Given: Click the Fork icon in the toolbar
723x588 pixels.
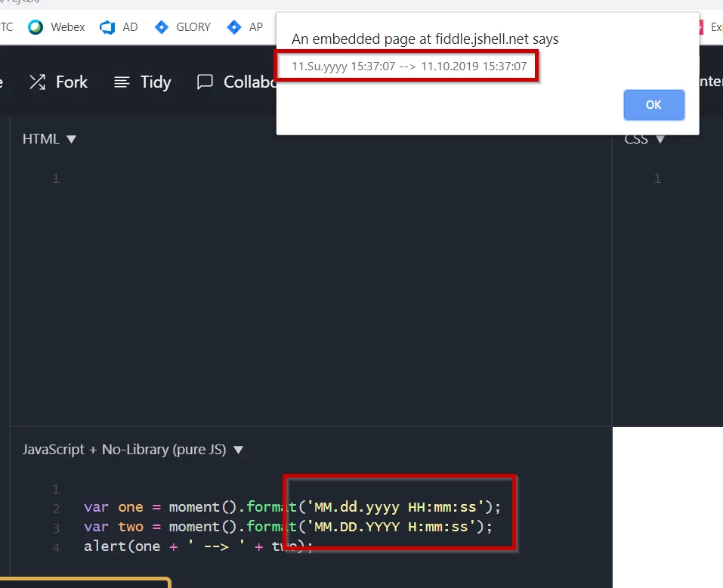Looking at the screenshot, I should [x=38, y=82].
